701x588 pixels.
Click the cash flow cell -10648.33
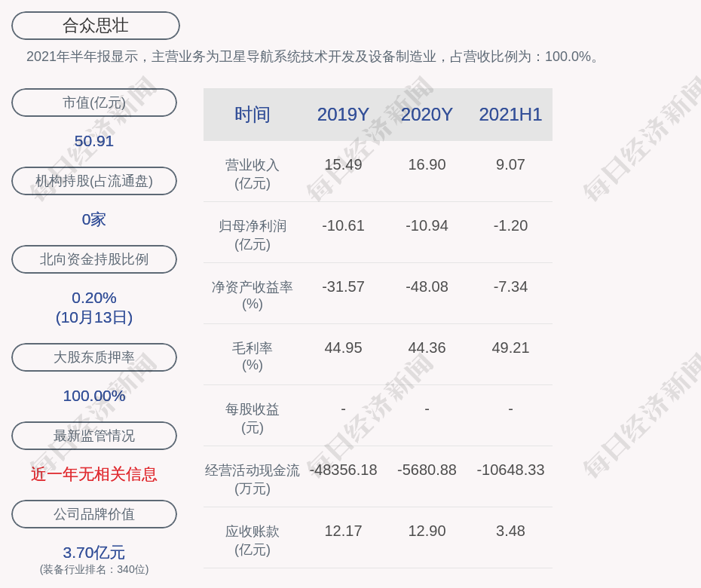(x=510, y=470)
